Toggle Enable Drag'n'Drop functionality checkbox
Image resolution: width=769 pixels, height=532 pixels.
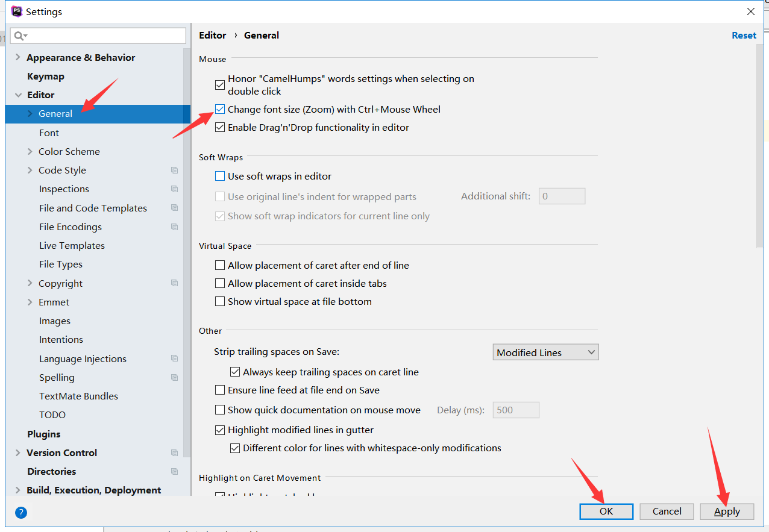pos(220,128)
